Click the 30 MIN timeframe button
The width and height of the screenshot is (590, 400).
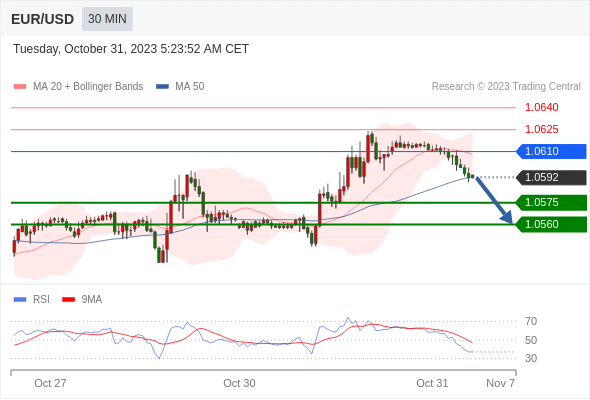click(x=107, y=19)
